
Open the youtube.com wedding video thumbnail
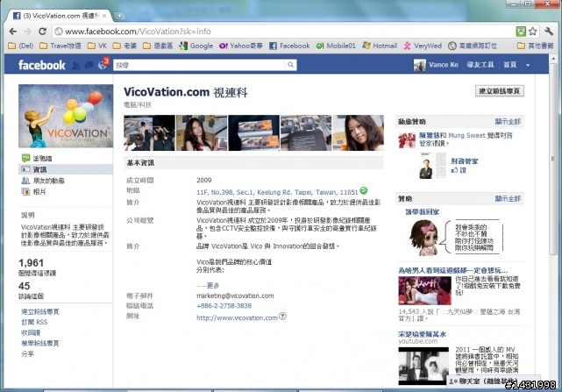423,367
